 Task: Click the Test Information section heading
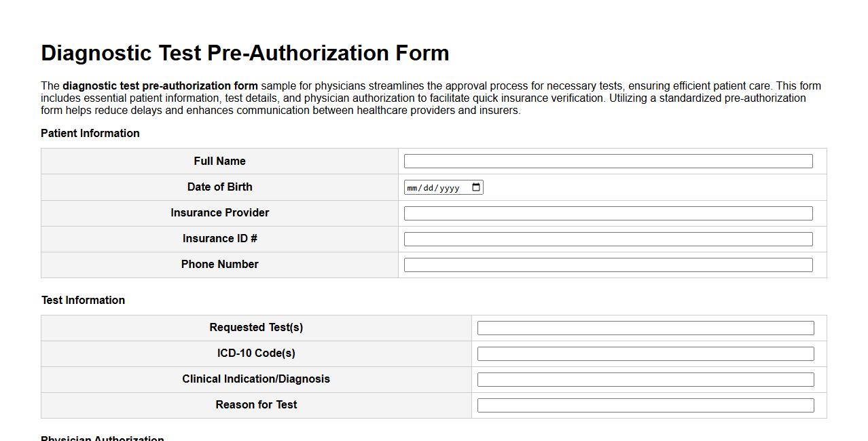(x=83, y=300)
